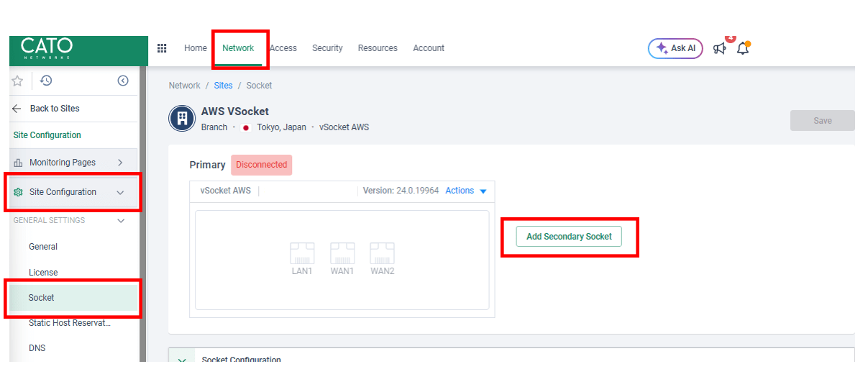Screen dimensions: 868x382
Task: Open the apps grid menu icon
Action: [162, 48]
